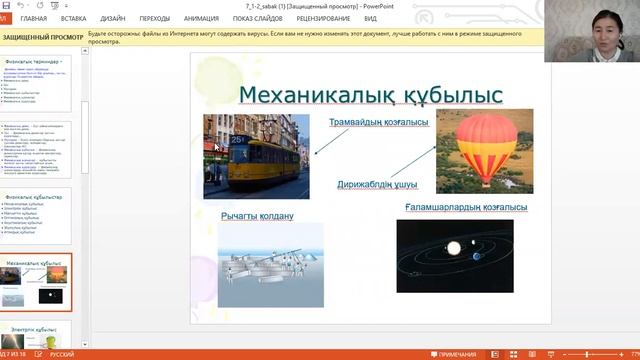
Task: Click the solar system orbit image
Action: click(455, 256)
